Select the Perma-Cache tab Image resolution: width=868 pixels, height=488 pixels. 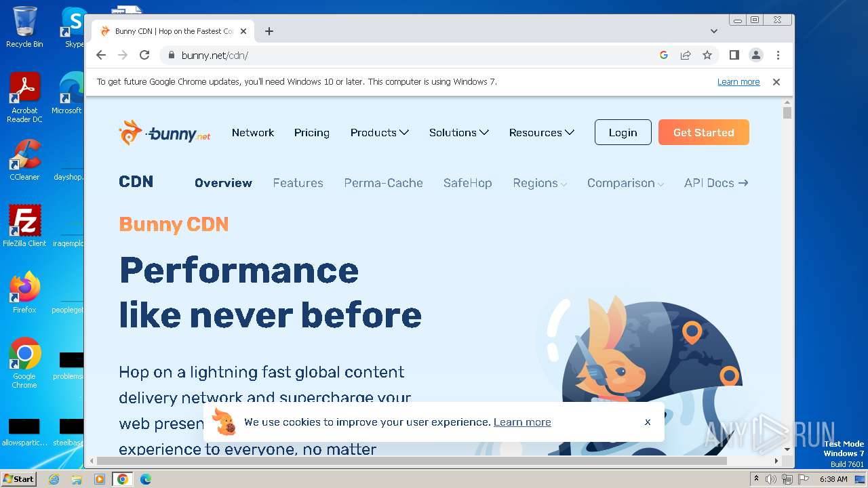tap(384, 183)
